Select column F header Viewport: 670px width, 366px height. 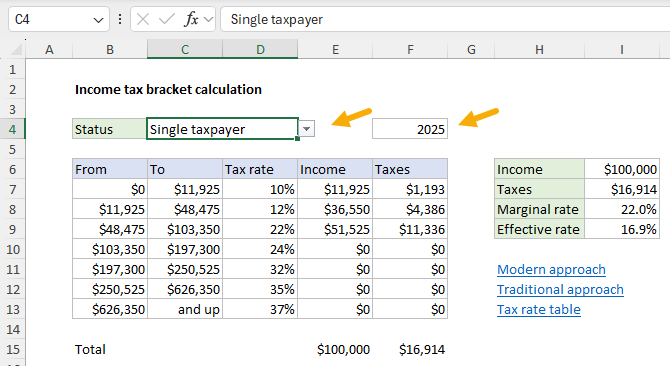pos(410,50)
